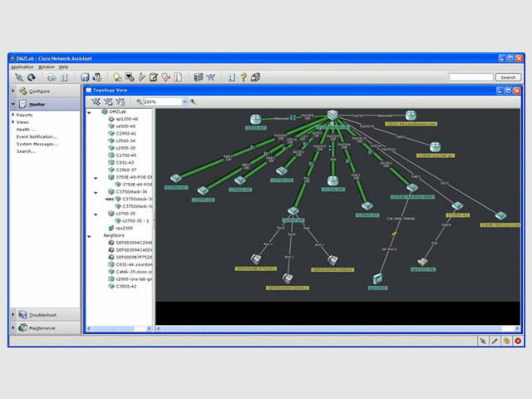Image resolution: width=532 pixels, height=399 pixels.
Task: Click the Save configuration floppy icon
Action: click(x=85, y=77)
